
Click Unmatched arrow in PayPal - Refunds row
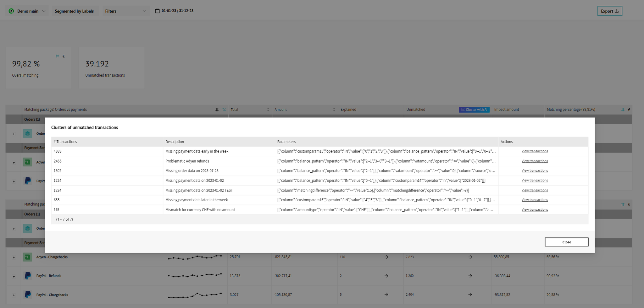tap(470, 276)
